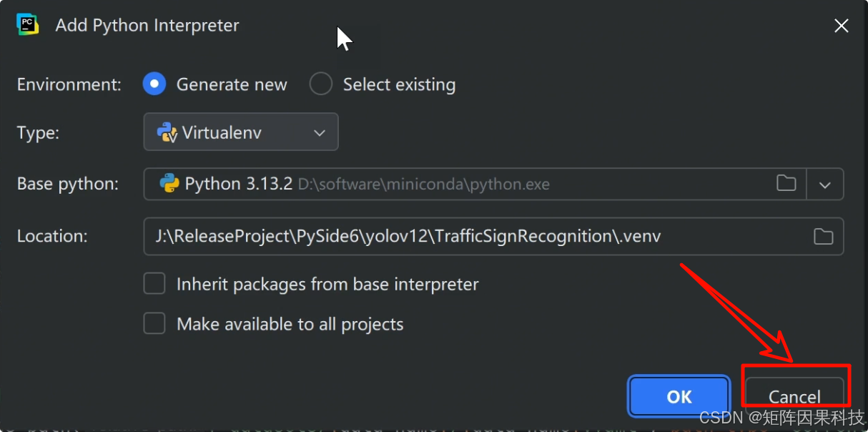Viewport: 868px width, 432px height.
Task: Select the "Generate new" environment radio
Action: click(x=154, y=84)
